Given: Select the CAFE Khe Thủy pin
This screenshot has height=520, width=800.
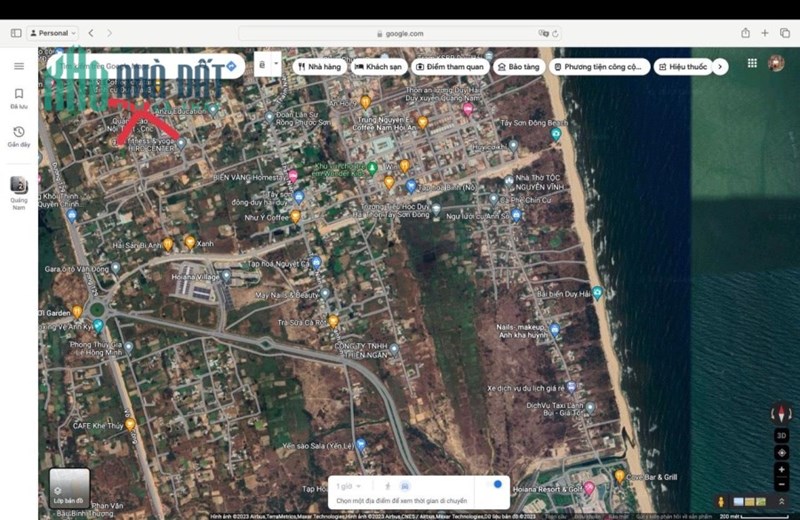Looking at the screenshot, I should (x=131, y=424).
